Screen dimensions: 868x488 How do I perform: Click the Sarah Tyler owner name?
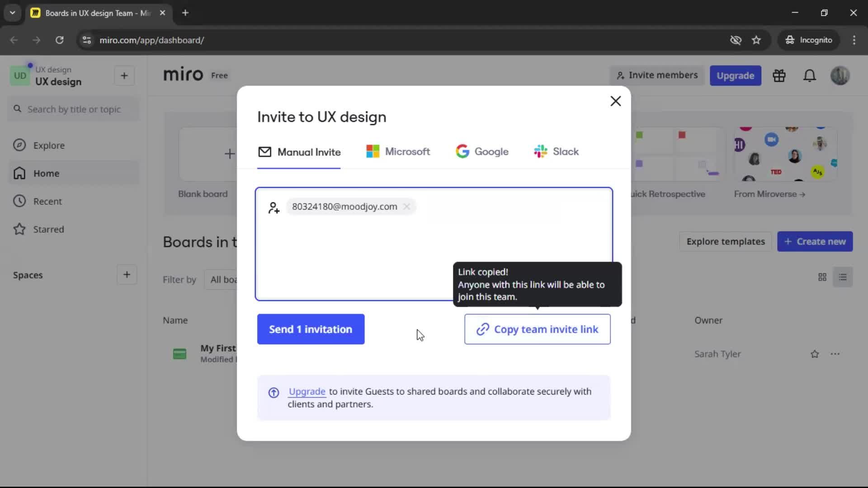[x=717, y=354]
